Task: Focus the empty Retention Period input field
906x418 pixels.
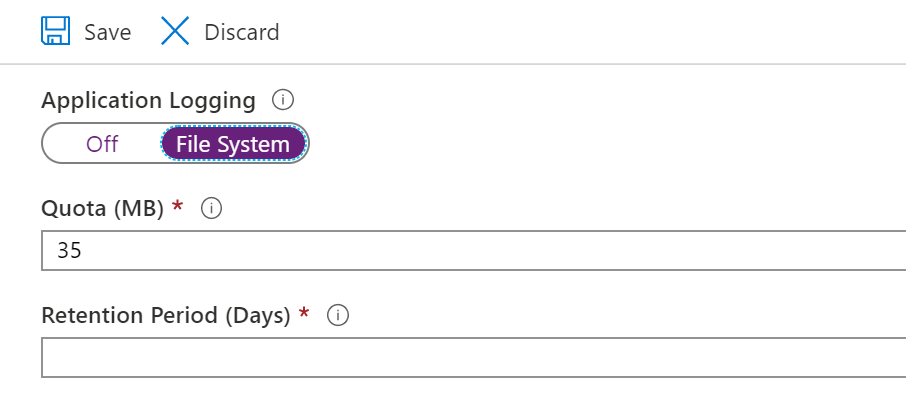Action: coord(474,357)
